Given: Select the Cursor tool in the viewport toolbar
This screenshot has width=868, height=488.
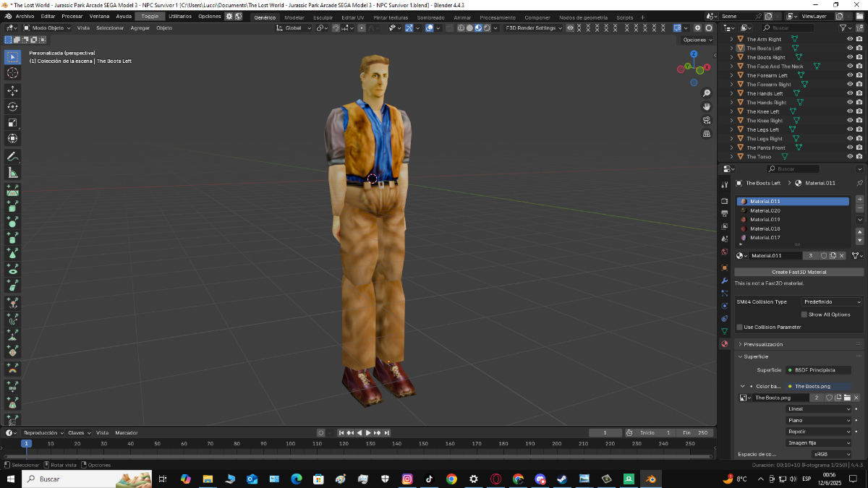Looking at the screenshot, I should (x=12, y=73).
